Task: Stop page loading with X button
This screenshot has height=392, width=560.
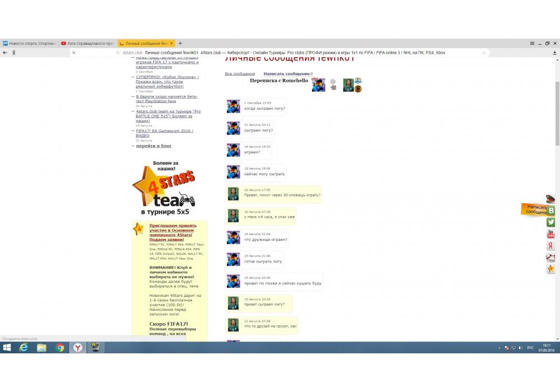Action: click(73, 53)
